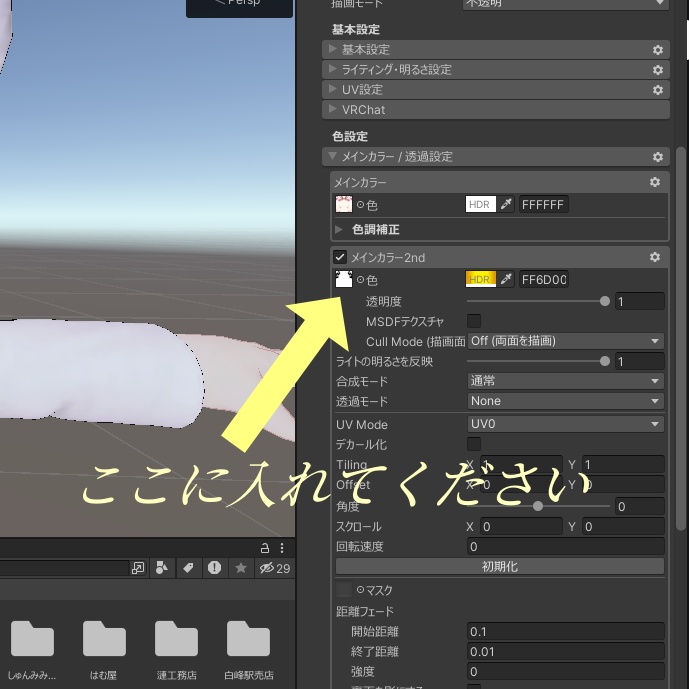
Task: Click 終了距離 field showing 0.01
Action: (x=566, y=651)
